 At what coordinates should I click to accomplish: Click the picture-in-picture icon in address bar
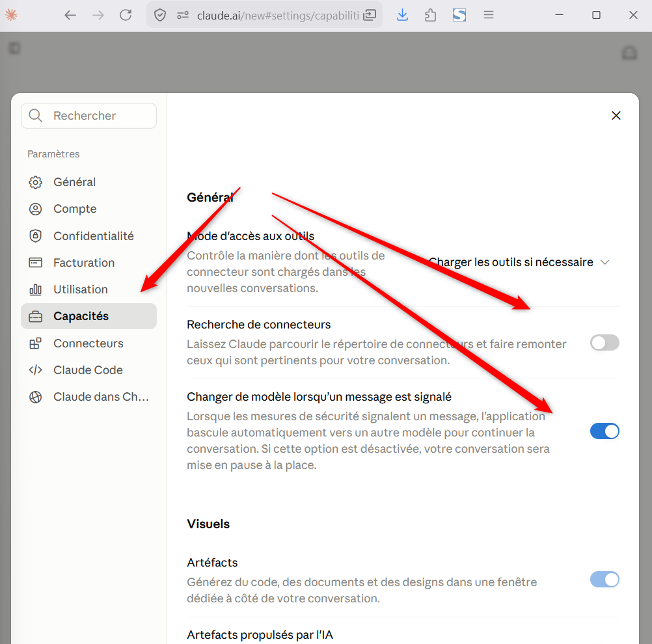click(370, 16)
